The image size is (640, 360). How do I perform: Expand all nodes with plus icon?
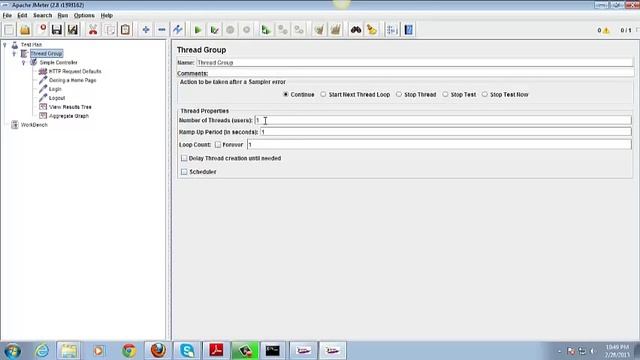point(146,30)
